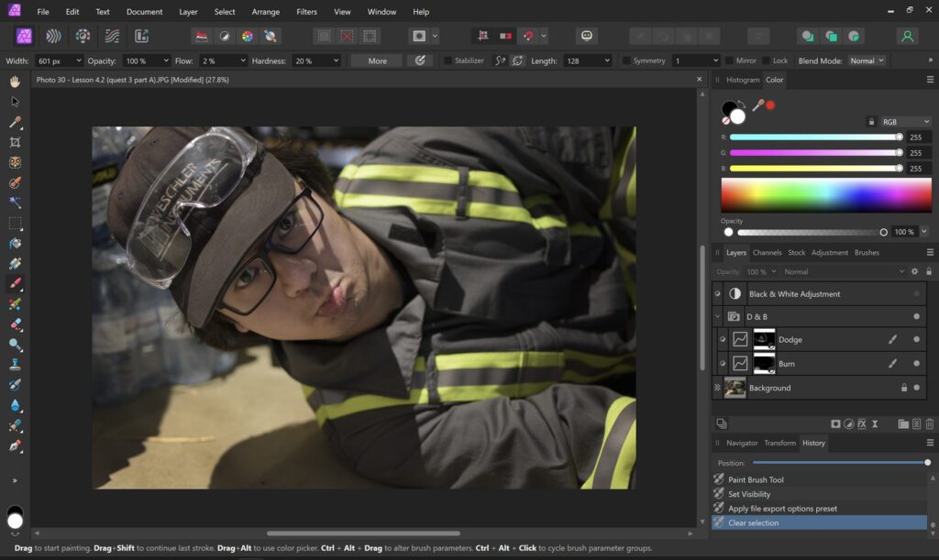The height and width of the screenshot is (560, 939).
Task: Select the Crop tool in toolbar
Action: coord(15,142)
